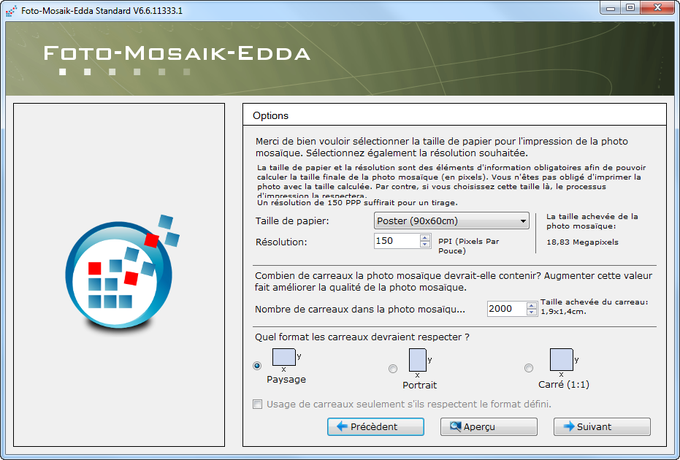Click the Résolution input field showing 150
The height and width of the screenshot is (460, 680).
coord(397,241)
